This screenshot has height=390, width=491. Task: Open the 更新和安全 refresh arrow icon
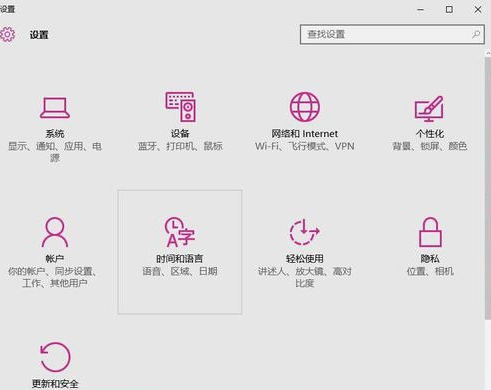click(x=55, y=357)
